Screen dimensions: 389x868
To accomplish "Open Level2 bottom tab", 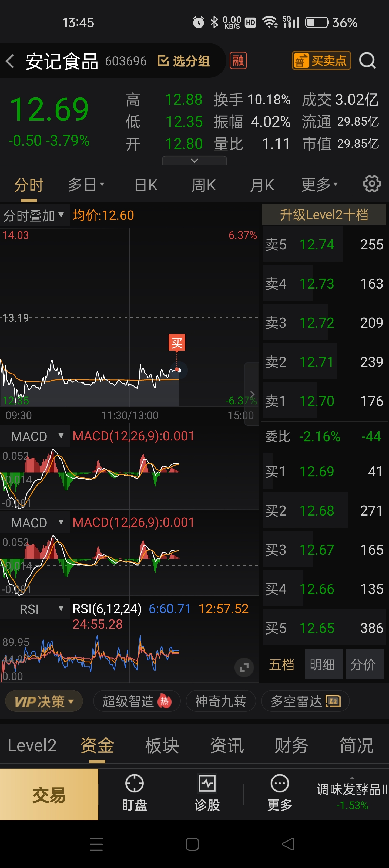I will [32, 745].
